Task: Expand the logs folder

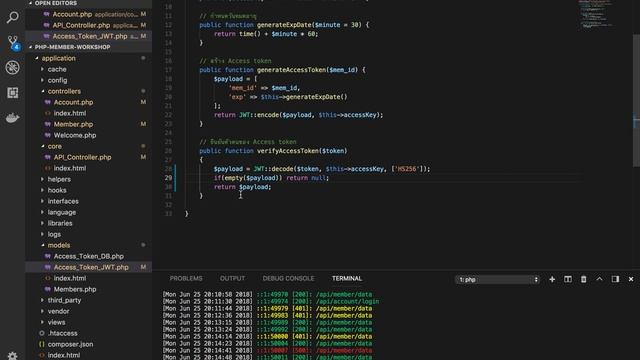Action: click(89, 234)
